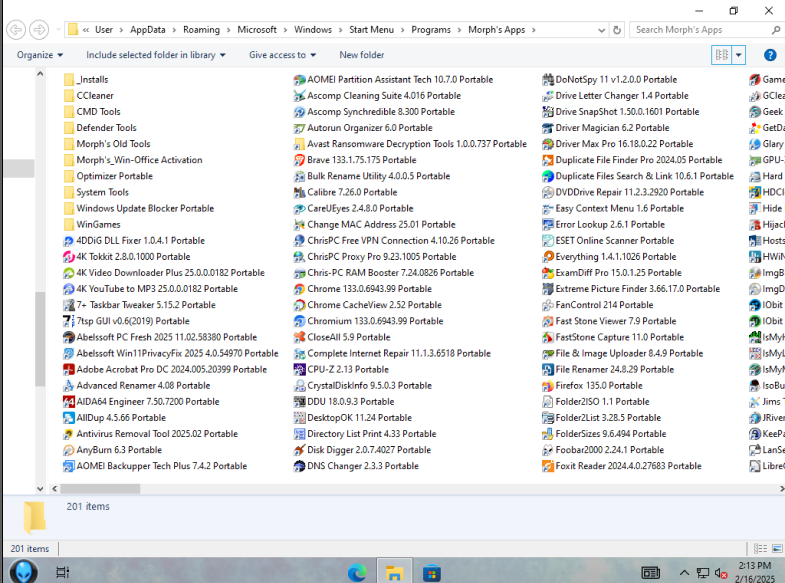Image resolution: width=785 pixels, height=583 pixels.
Task: Select AOMEI Partition Assistant Tech icon
Action: pos(299,80)
